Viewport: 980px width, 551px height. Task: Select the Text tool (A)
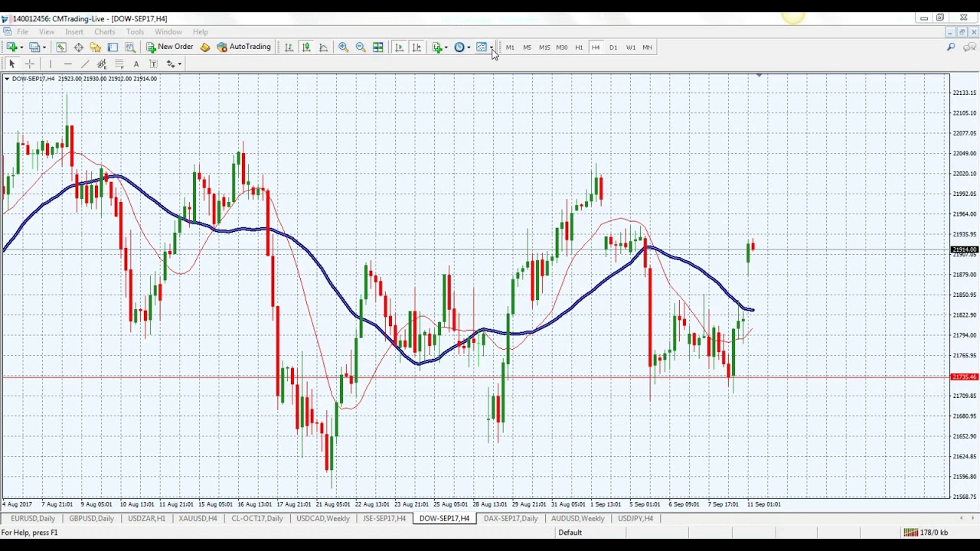(136, 64)
